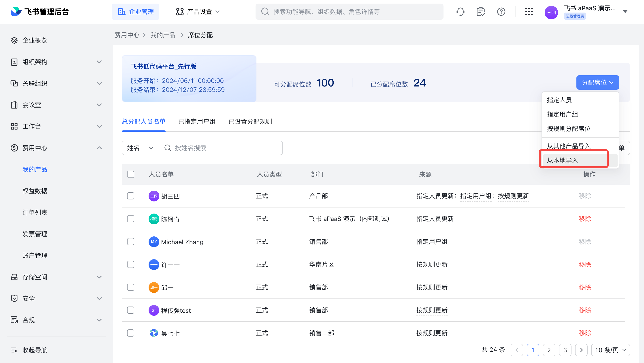Viewport: 644px width, 363px height.
Task: Check the box for 吴七七
Action: [130, 333]
